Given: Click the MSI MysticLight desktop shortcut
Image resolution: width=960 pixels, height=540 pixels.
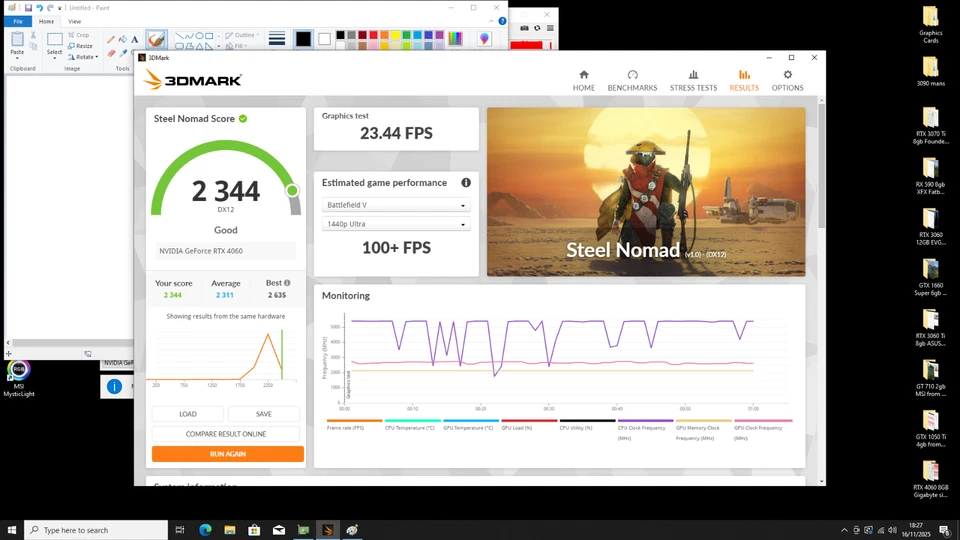Looking at the screenshot, I should (18, 379).
